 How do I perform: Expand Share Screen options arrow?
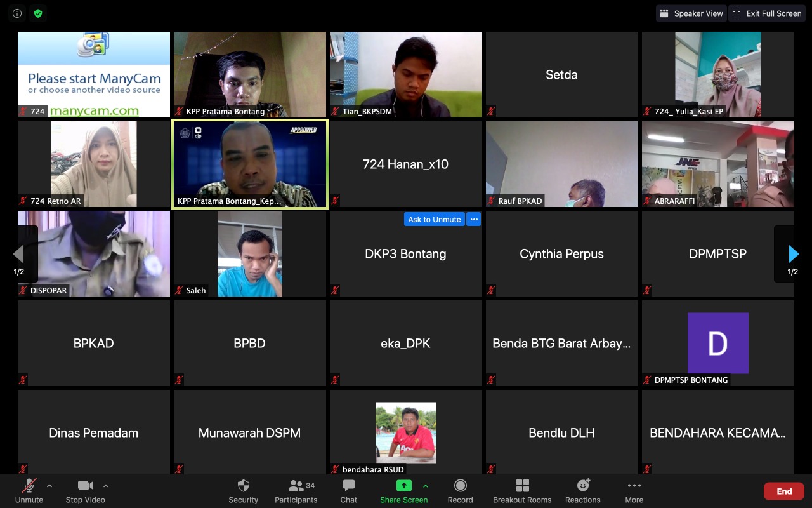point(426,486)
